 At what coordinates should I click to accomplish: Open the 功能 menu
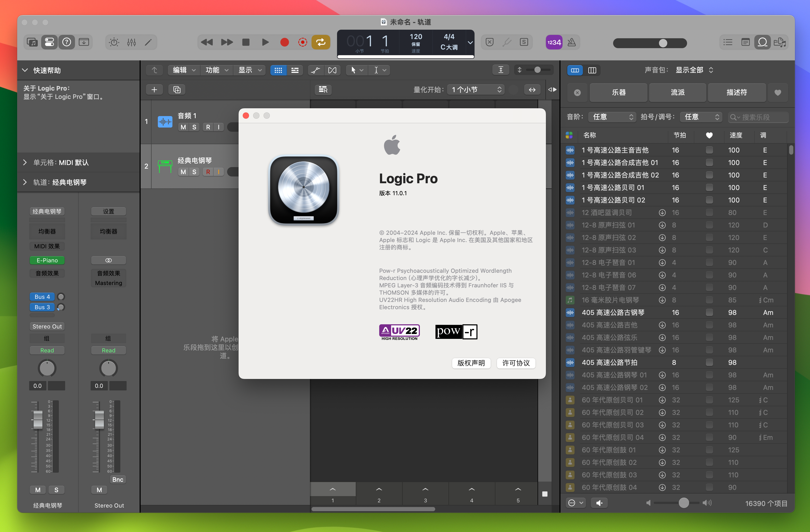tap(217, 70)
